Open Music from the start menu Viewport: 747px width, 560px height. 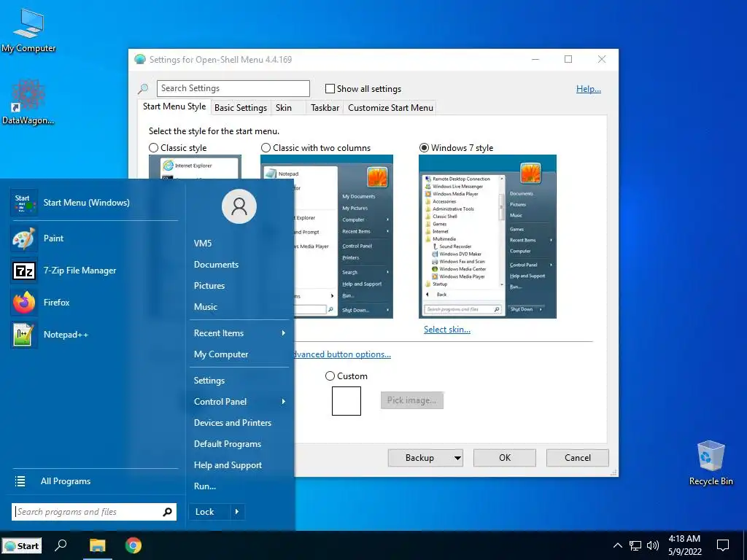tap(205, 307)
